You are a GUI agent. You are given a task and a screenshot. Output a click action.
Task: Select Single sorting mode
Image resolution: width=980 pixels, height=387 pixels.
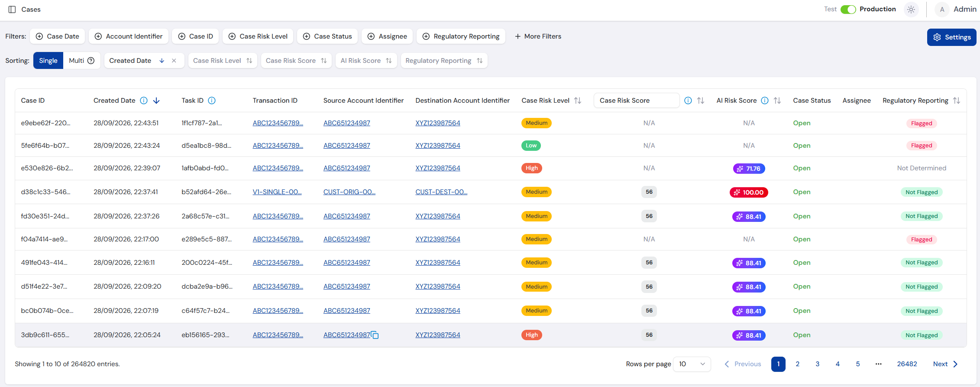[x=48, y=61]
